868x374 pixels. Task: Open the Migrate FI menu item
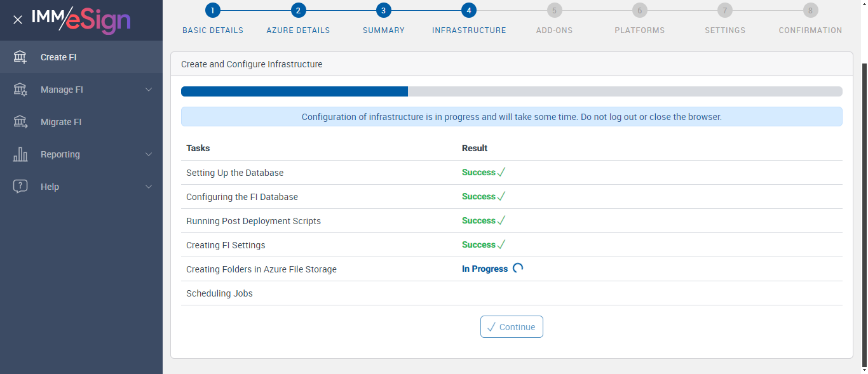click(61, 122)
